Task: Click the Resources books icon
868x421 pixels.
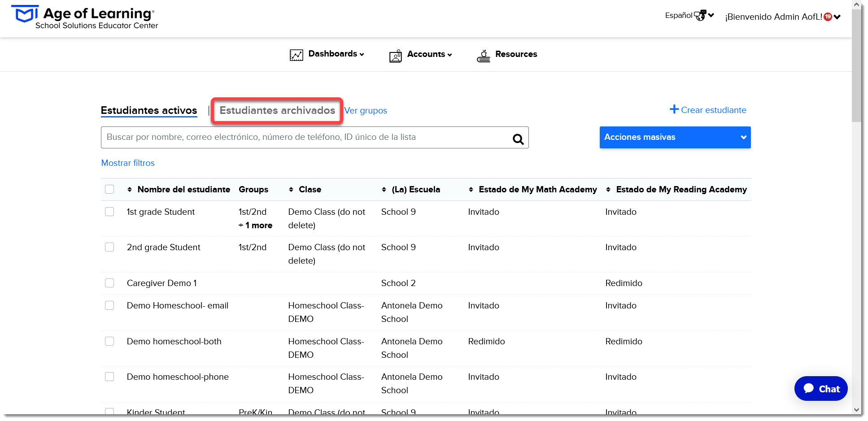Action: pyautogui.click(x=484, y=56)
